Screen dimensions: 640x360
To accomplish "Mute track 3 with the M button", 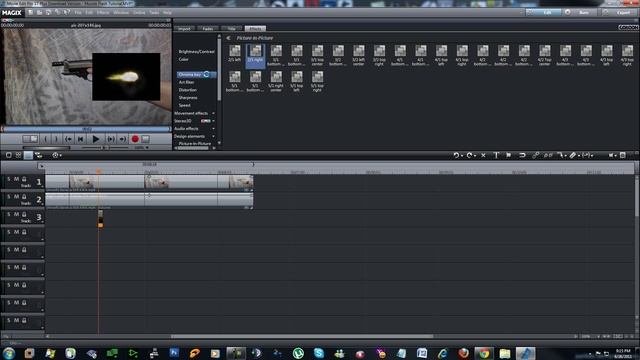I will [x=16, y=214].
